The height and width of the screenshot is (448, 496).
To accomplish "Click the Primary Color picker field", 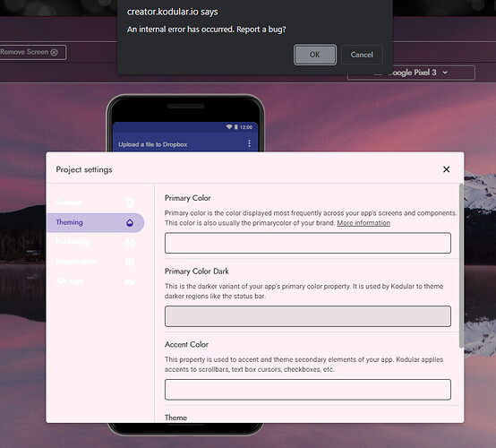I will [308, 243].
